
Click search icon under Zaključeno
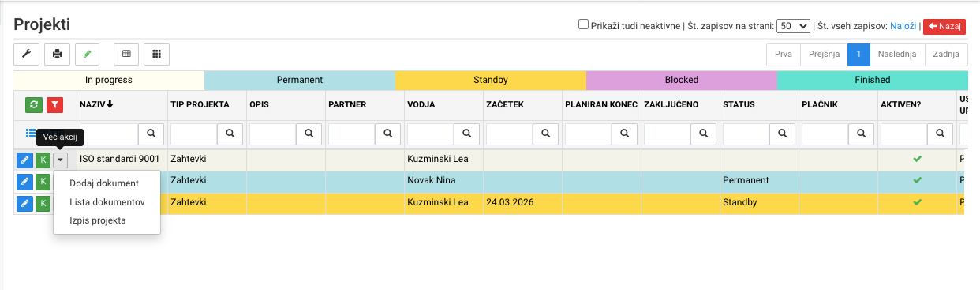703,134
